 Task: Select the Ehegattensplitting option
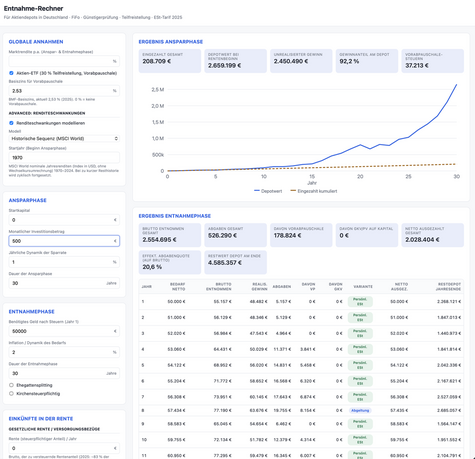(x=11, y=385)
